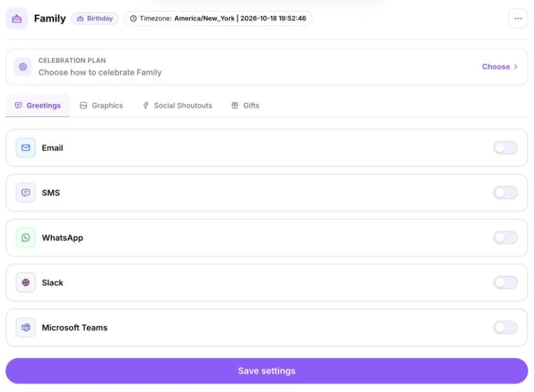534x392 pixels.
Task: Click the Celebration Plan target icon
Action: (23, 67)
